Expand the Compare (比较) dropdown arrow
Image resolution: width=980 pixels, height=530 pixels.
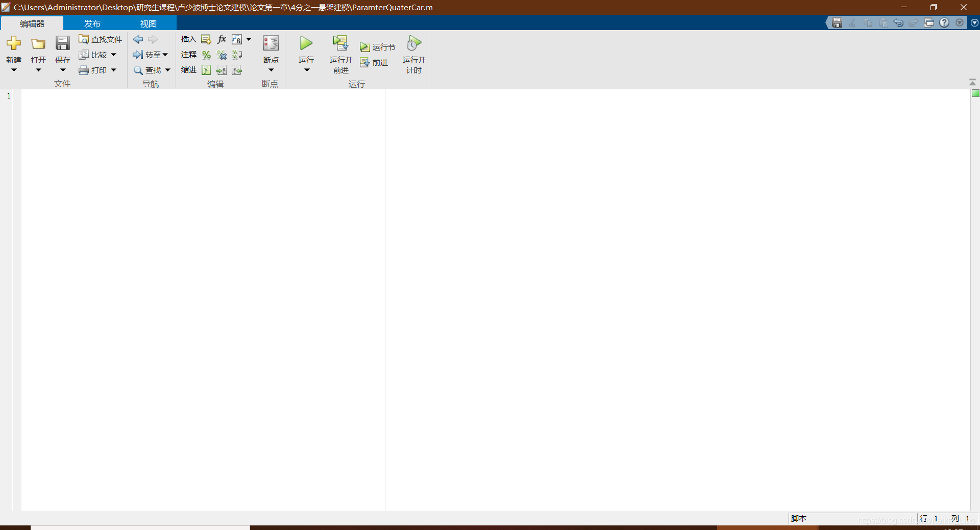(x=113, y=55)
